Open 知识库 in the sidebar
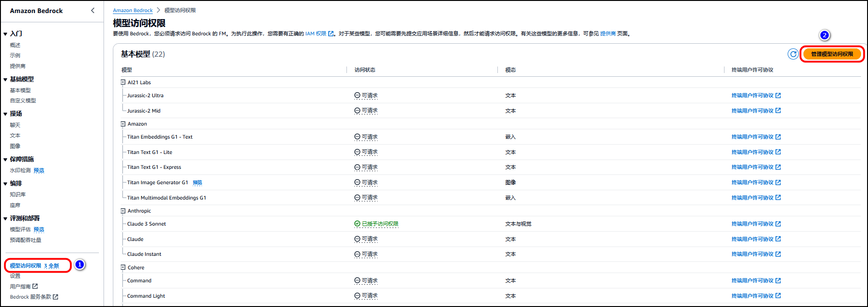 18,194
